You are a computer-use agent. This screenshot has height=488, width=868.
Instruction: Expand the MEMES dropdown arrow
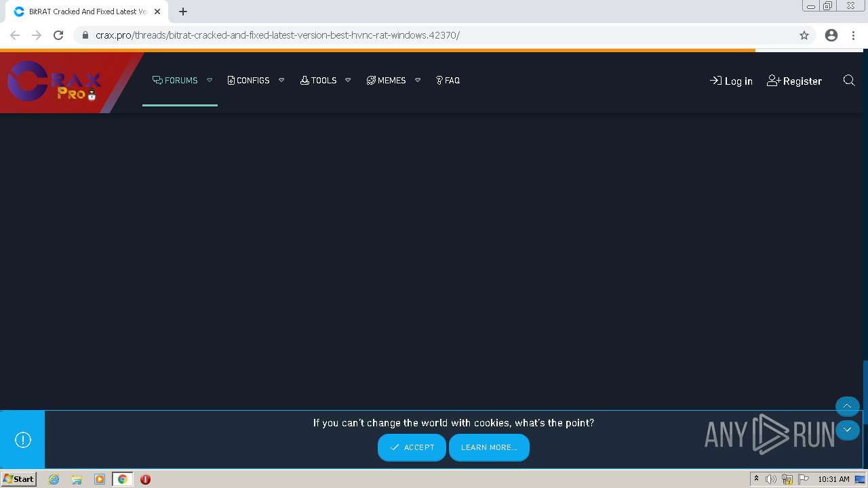(418, 80)
